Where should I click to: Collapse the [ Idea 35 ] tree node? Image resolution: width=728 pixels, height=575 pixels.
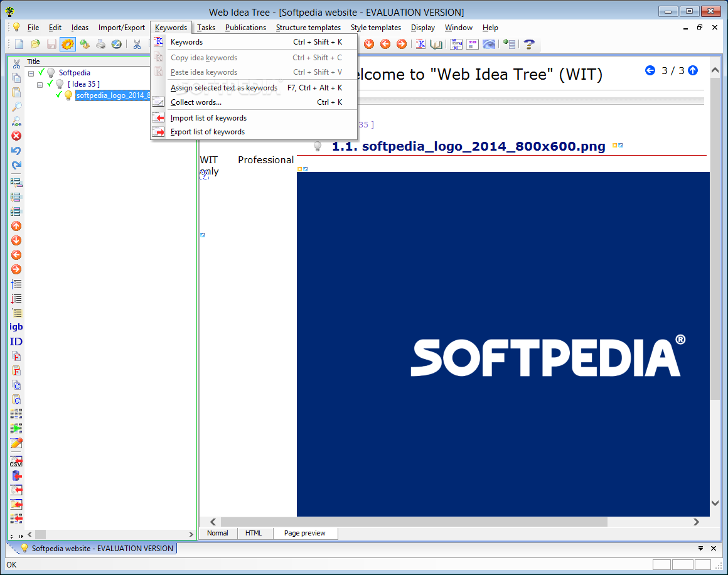click(40, 85)
